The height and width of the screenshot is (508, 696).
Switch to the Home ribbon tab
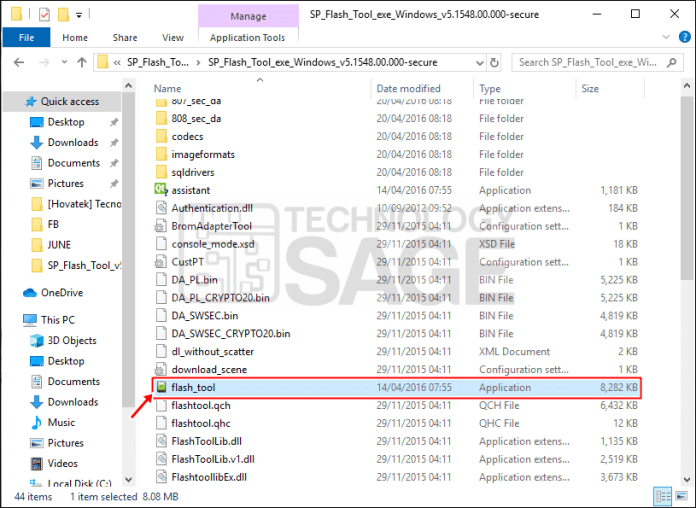(75, 38)
